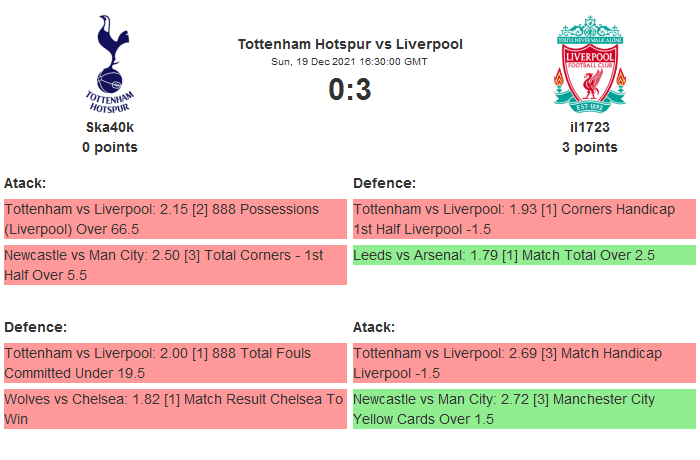700x460 pixels.
Task: Click the Tottenham Hotspur club crest
Action: pyautogui.click(x=110, y=63)
